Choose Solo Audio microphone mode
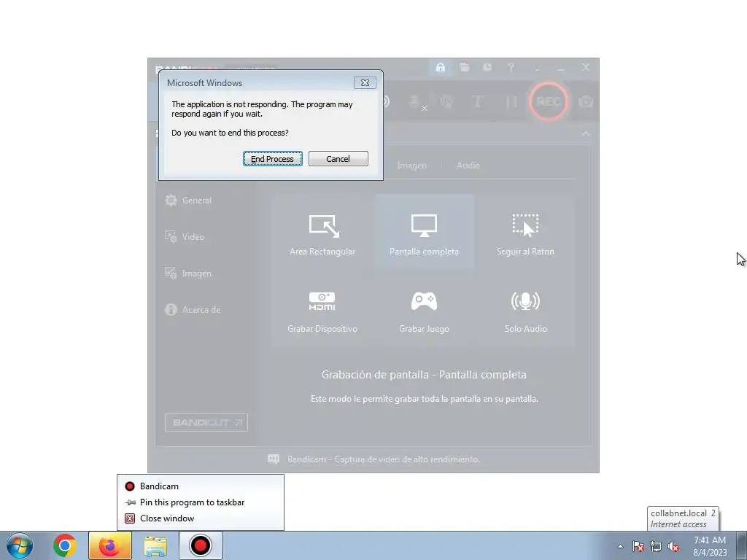 coord(525,311)
